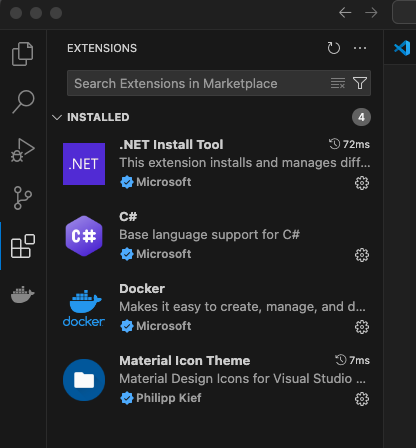The height and width of the screenshot is (448, 416).
Task: Open Run and Debug view
Action: click(x=23, y=150)
